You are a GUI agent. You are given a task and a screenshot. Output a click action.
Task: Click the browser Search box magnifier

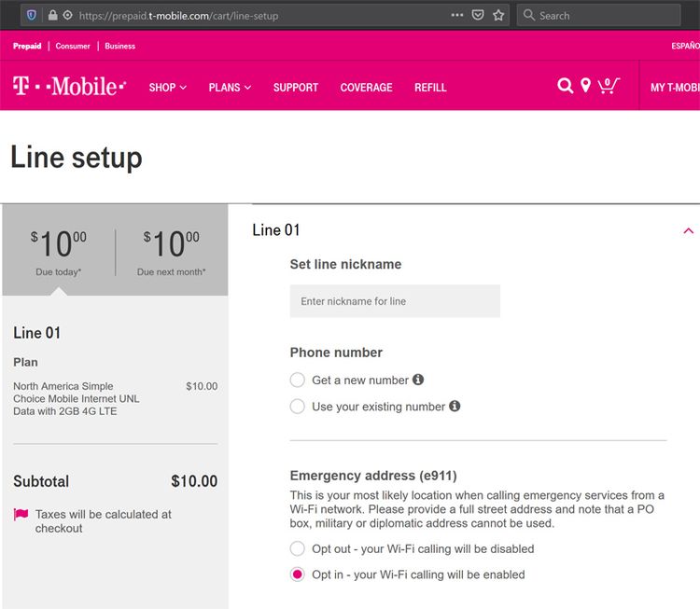click(528, 15)
